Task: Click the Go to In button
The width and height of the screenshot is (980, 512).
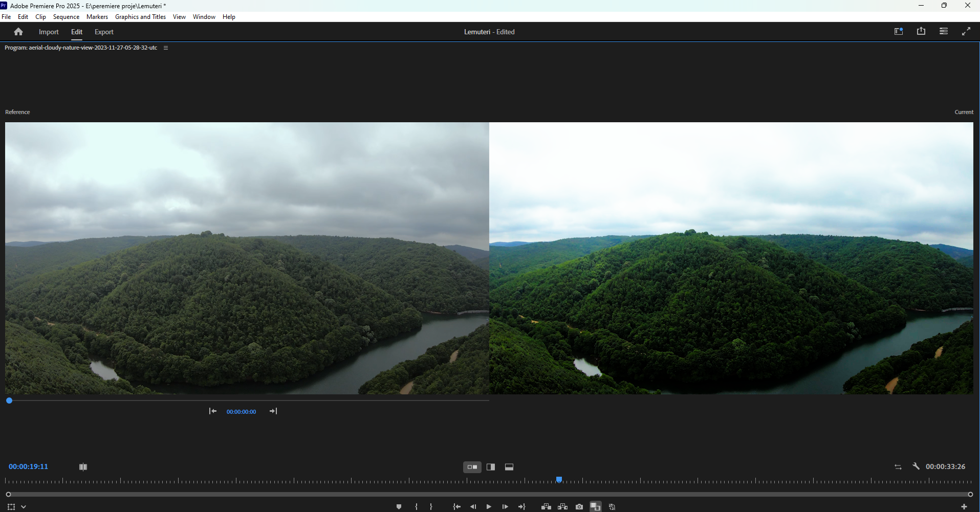Action: pos(456,507)
